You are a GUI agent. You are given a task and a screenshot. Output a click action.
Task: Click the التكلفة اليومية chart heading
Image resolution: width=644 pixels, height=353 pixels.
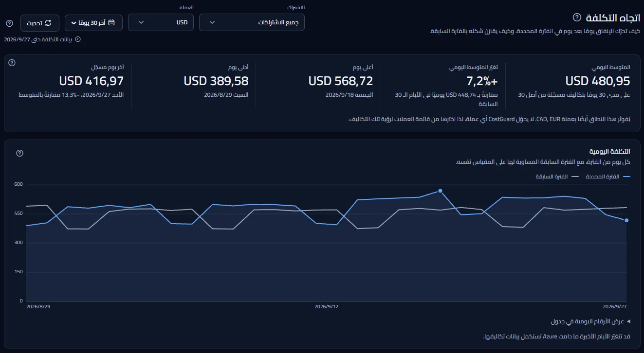(x=609, y=152)
